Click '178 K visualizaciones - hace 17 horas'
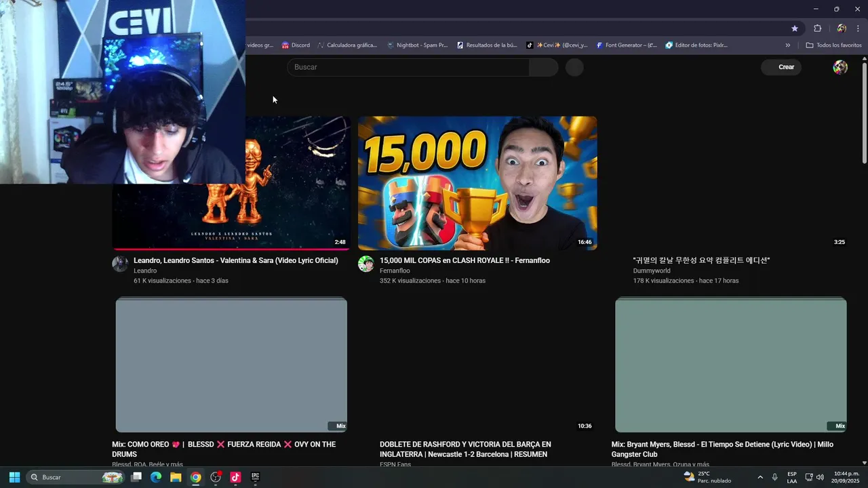The image size is (868, 488). [686, 281]
